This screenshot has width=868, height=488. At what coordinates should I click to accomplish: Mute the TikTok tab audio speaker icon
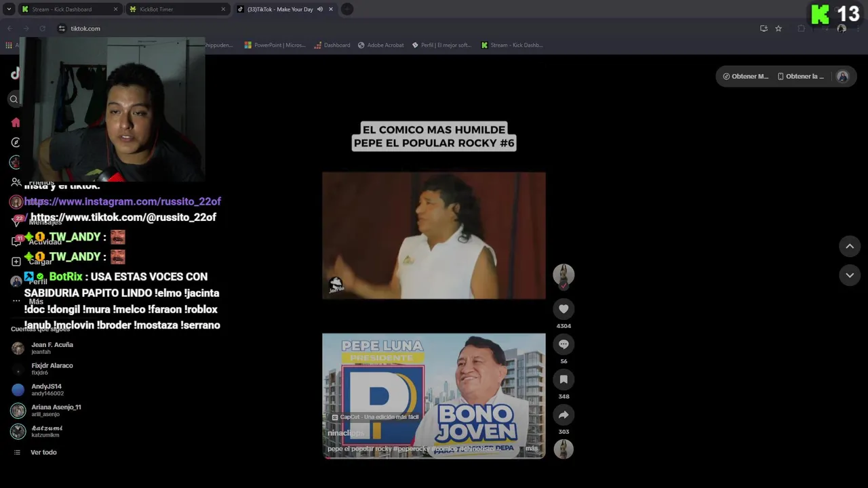coord(320,9)
